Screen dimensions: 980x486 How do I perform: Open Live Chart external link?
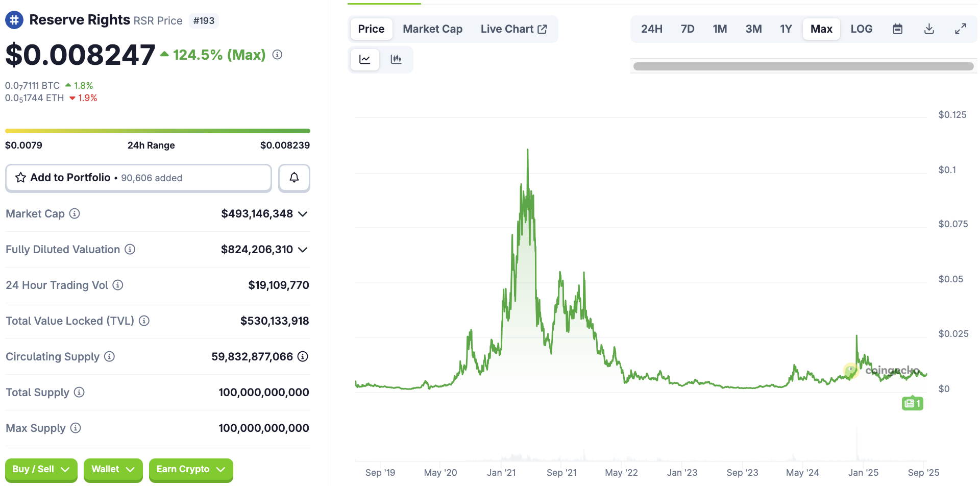click(x=513, y=29)
